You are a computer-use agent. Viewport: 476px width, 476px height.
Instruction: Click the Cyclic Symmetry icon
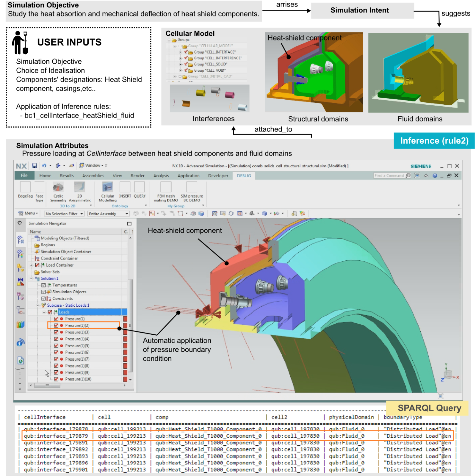click(58, 187)
